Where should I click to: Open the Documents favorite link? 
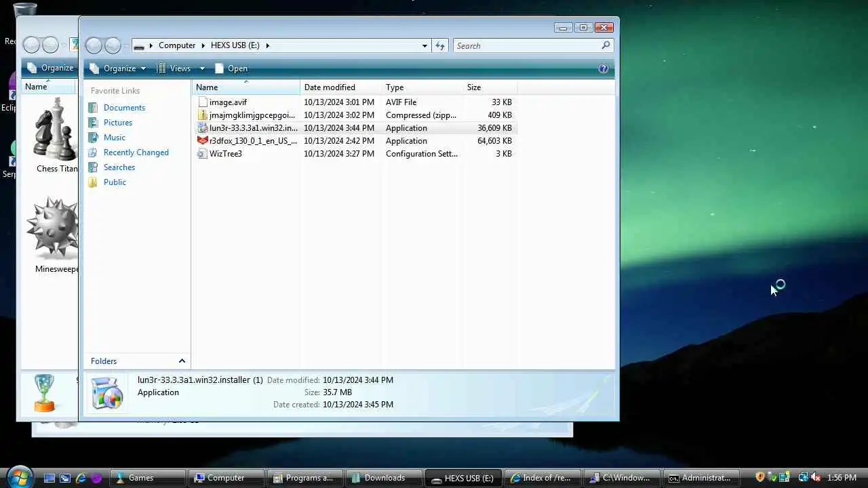[124, 108]
